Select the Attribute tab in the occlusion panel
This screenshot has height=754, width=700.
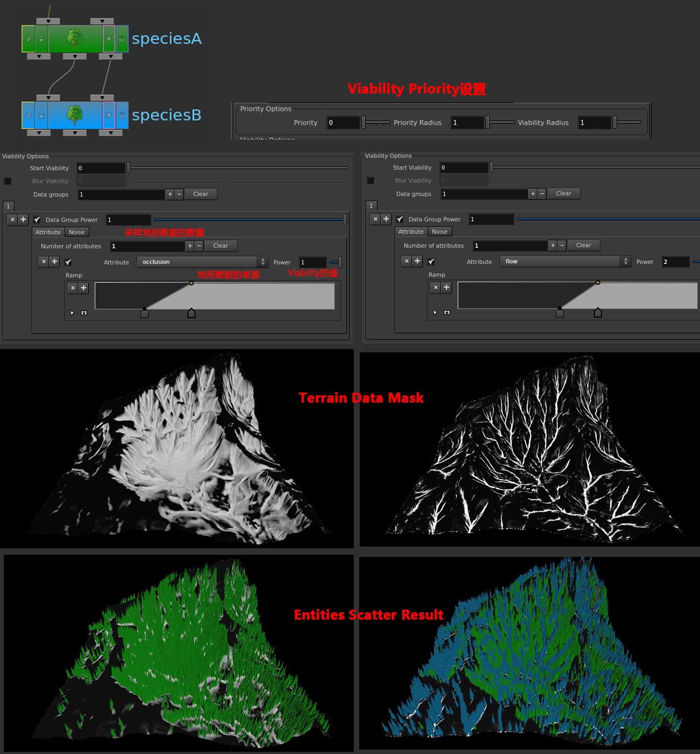(48, 232)
